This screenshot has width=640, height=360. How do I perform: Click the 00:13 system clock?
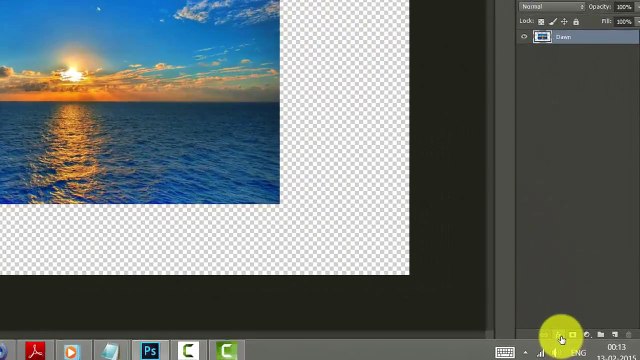pyautogui.click(x=616, y=347)
